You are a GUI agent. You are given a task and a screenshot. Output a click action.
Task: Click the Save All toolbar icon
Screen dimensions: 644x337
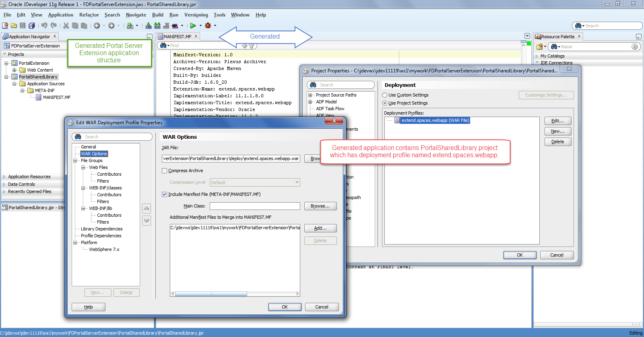point(32,25)
